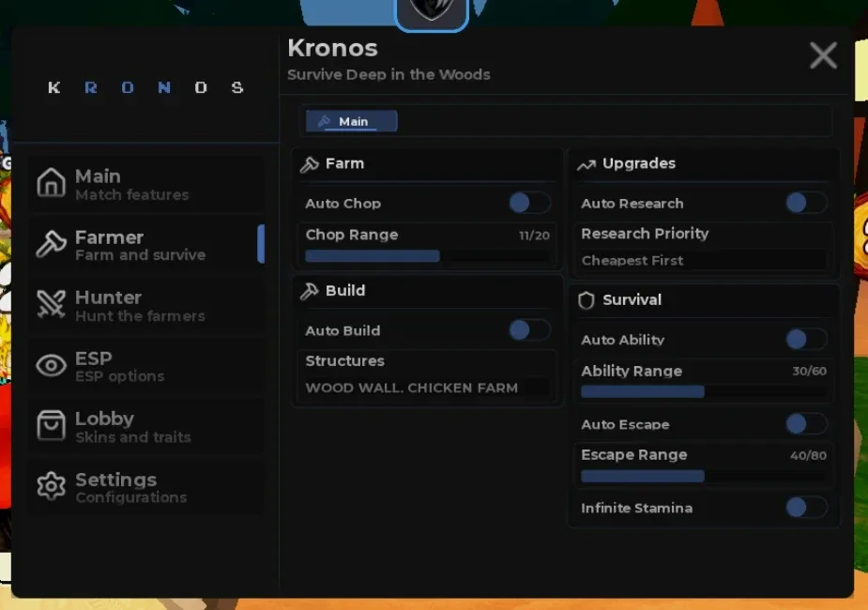Adjust the Escape Range slider
This screenshot has height=610, width=868.
(704, 476)
